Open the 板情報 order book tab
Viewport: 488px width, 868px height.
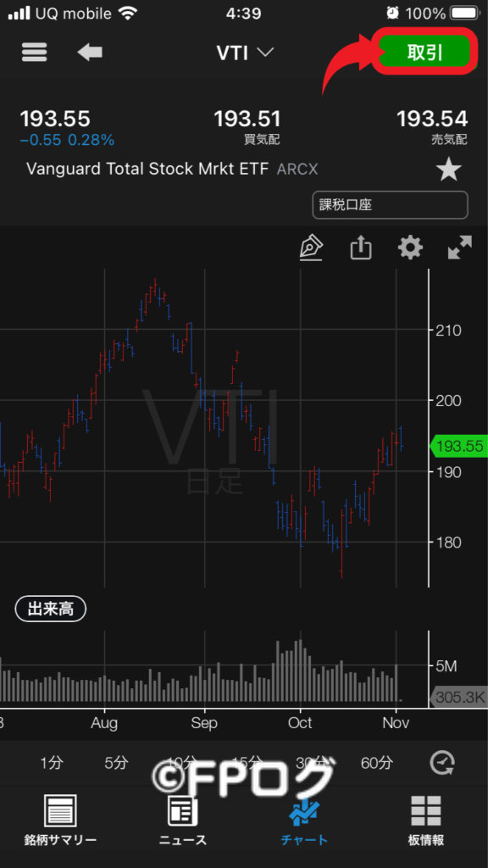tap(425, 820)
